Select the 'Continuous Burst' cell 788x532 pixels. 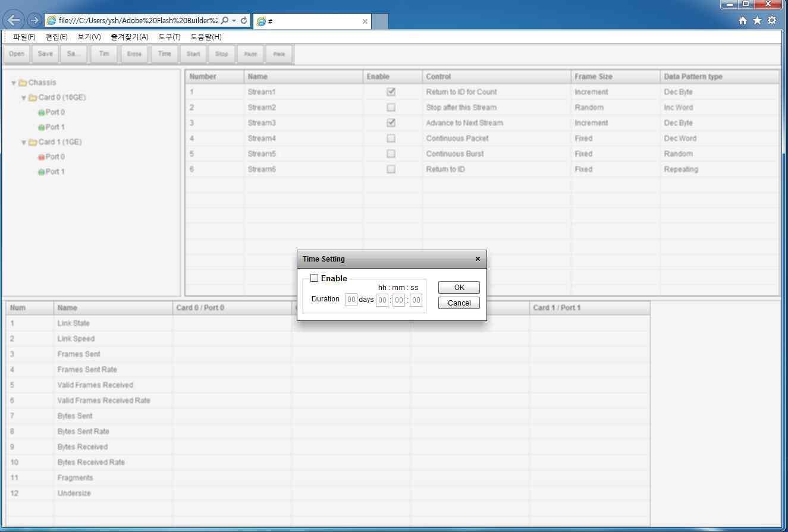[497, 154]
